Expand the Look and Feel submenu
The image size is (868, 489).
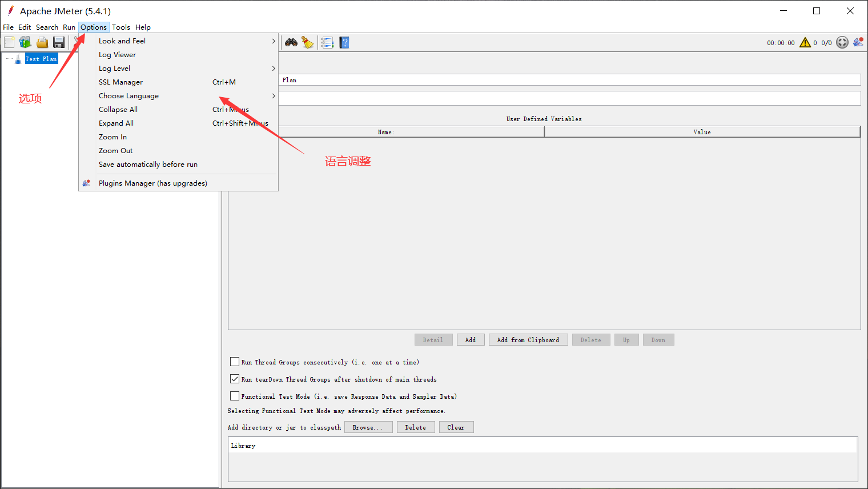click(x=178, y=41)
